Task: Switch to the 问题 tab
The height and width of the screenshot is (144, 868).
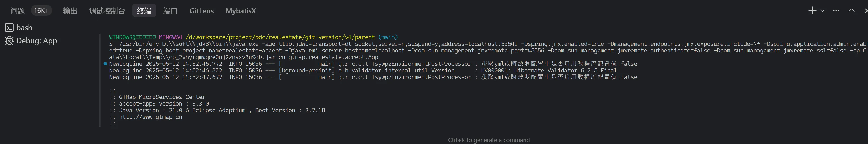Action: tap(18, 11)
